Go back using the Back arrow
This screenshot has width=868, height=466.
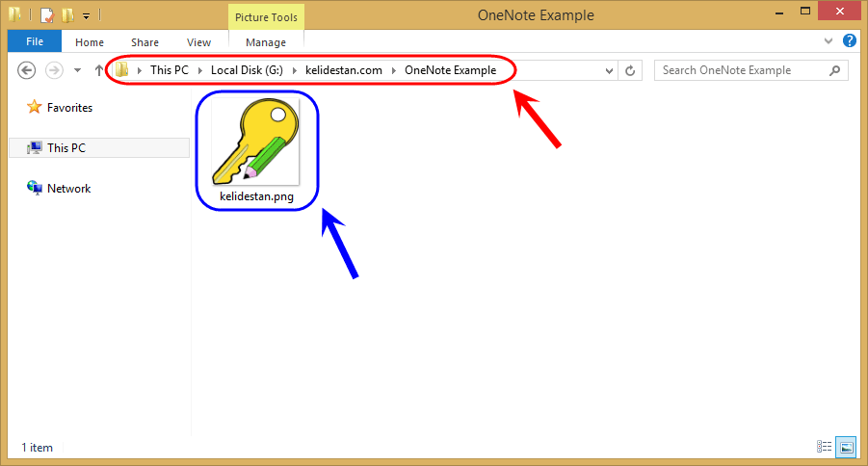pyautogui.click(x=26, y=70)
